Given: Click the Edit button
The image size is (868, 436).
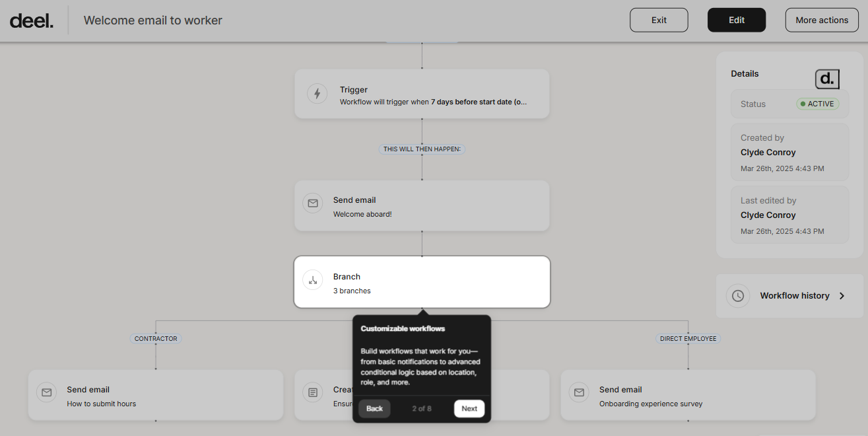Looking at the screenshot, I should [736, 20].
